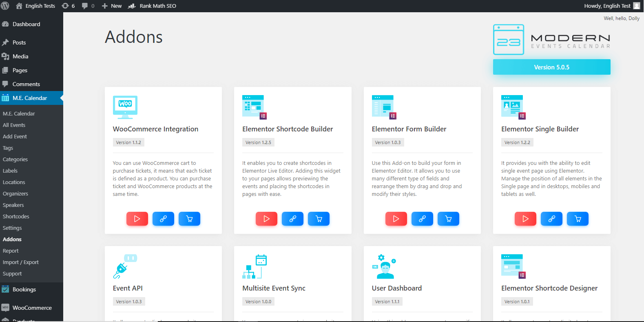Play the Elementor Single Builder video
This screenshot has height=322, width=644.
(525, 219)
